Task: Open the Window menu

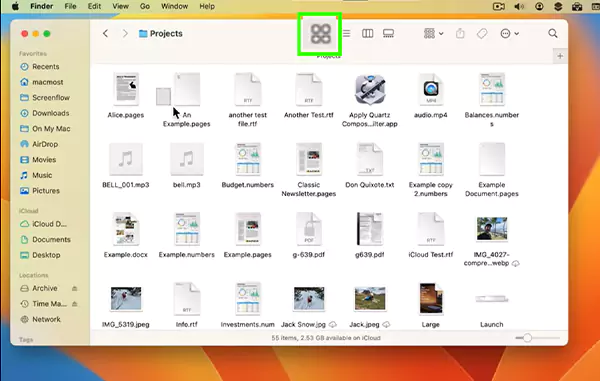Action: point(174,7)
